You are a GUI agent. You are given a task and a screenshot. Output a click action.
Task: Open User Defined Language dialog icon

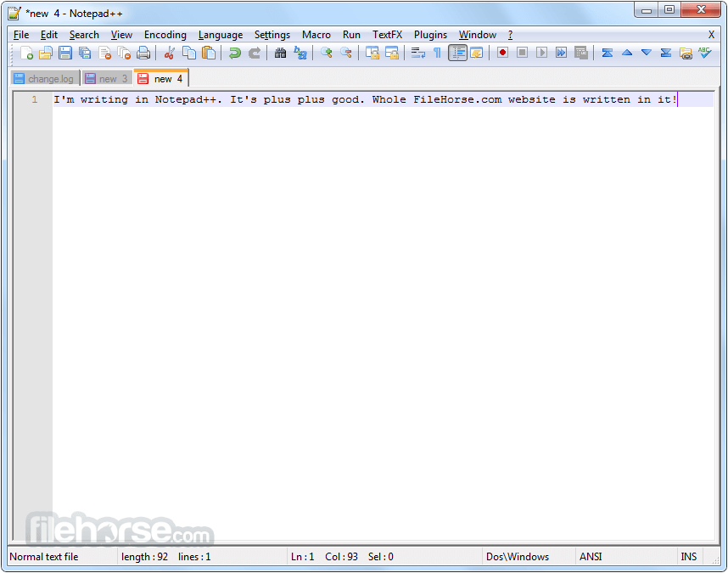(477, 53)
